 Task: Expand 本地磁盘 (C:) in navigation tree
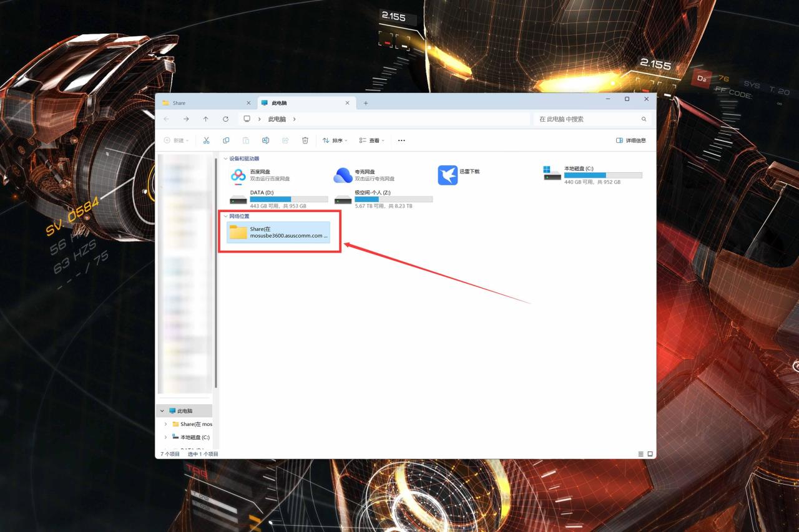coord(165,437)
